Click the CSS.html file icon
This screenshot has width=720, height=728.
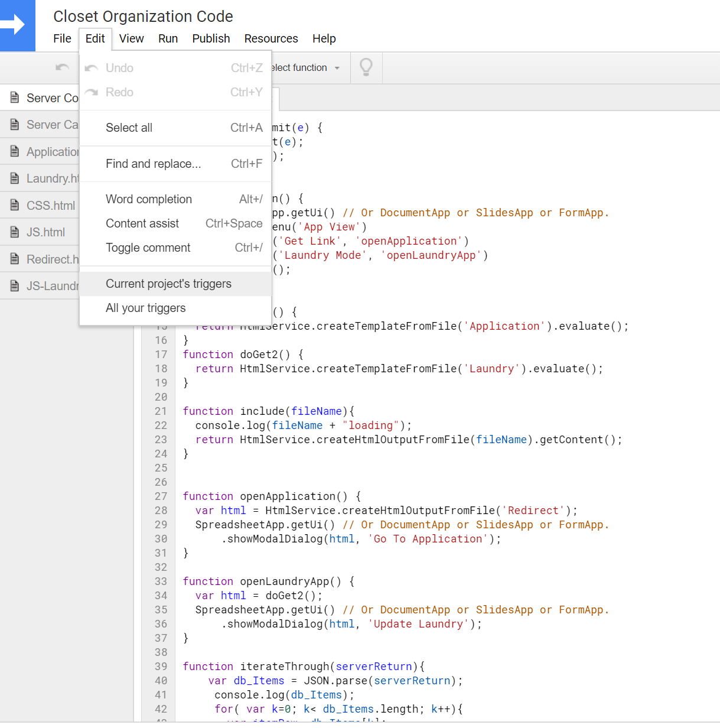coord(15,205)
